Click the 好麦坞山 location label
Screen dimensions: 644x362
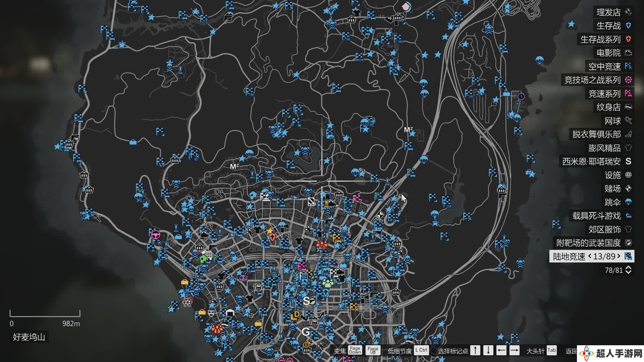point(29,337)
